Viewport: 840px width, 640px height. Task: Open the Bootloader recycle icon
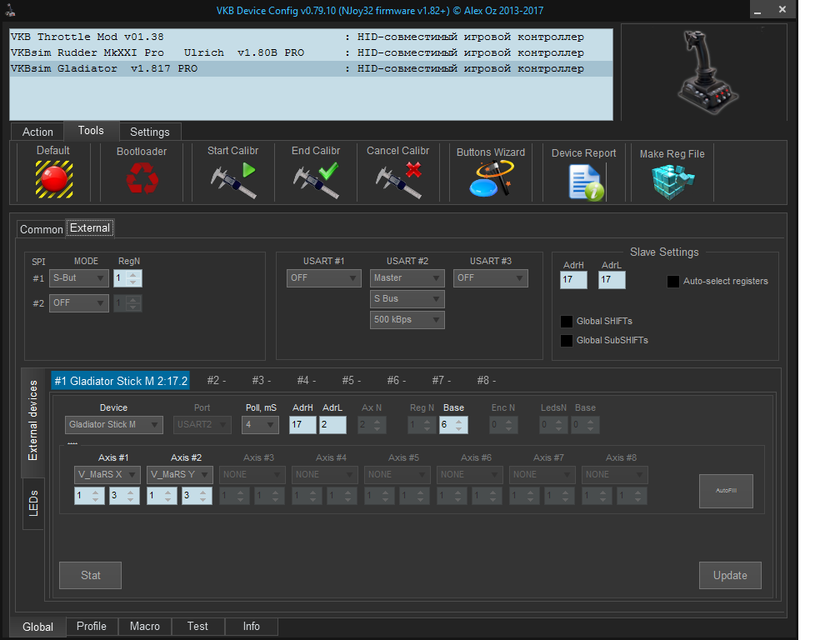click(142, 177)
